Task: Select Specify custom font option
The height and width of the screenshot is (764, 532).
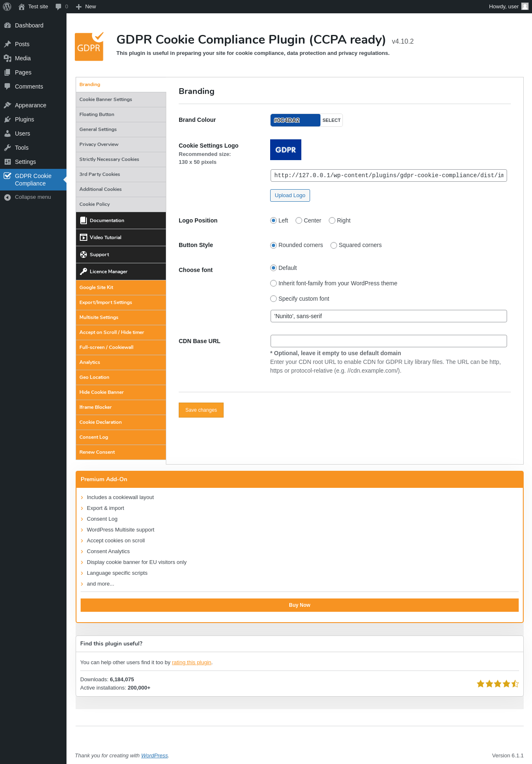Action: click(x=273, y=299)
